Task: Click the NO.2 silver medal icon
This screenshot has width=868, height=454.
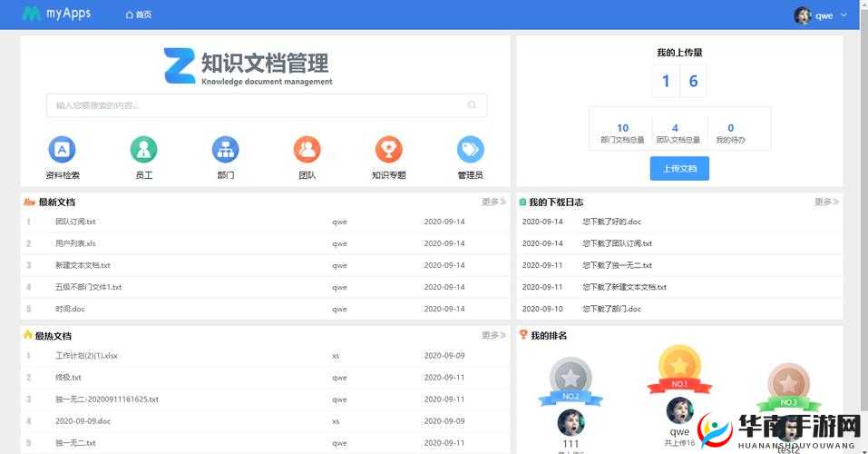Action: (x=571, y=381)
